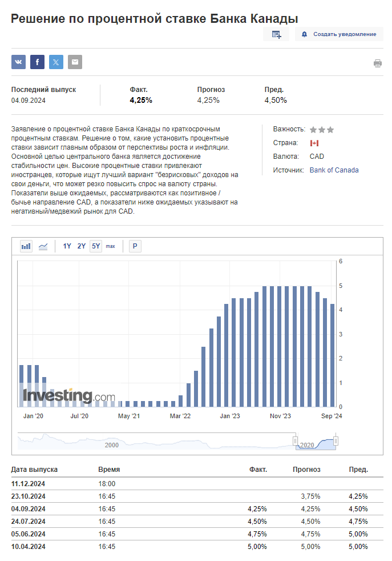Share via the X (Twitter) icon
This screenshot has width=392, height=561.
[x=56, y=62]
